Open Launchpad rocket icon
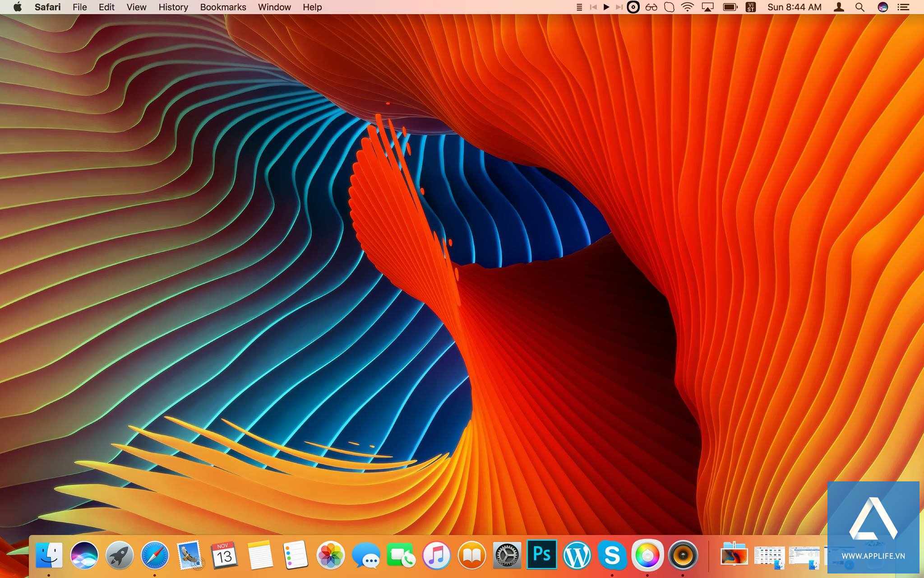 (x=119, y=555)
